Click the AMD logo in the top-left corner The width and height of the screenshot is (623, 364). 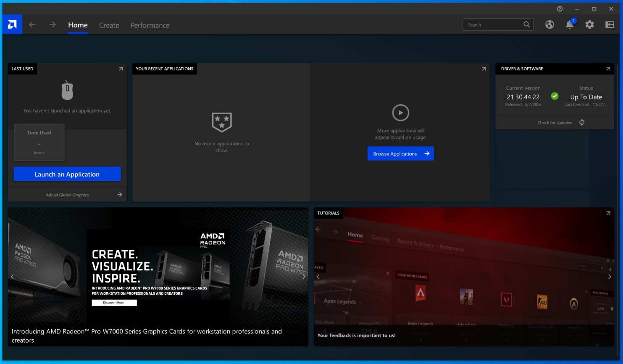click(x=13, y=24)
